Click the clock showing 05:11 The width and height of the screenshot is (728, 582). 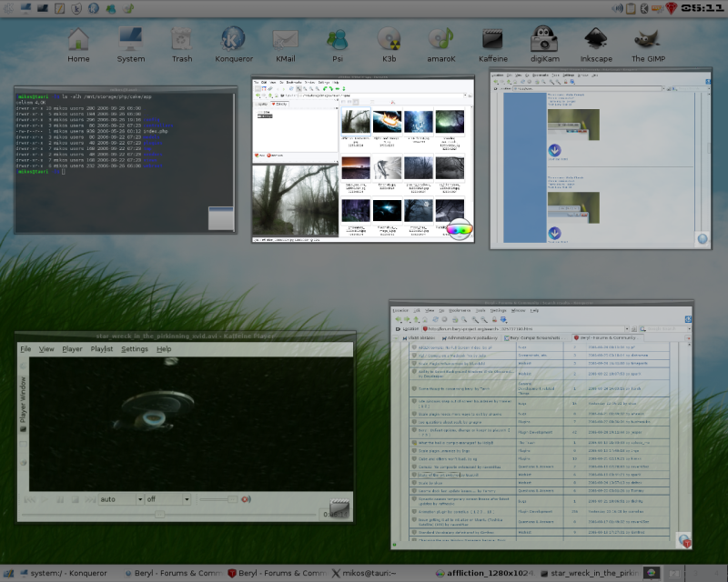[x=702, y=8]
